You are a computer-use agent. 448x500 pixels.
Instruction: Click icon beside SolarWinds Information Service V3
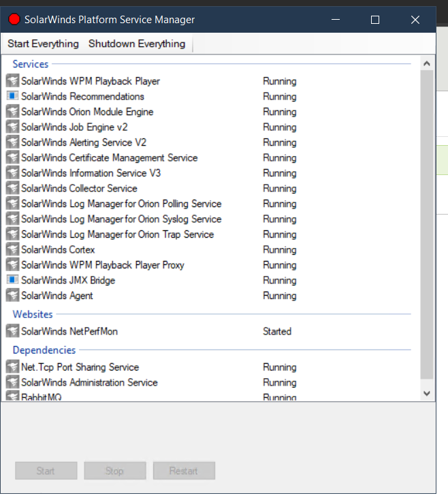[x=12, y=172]
